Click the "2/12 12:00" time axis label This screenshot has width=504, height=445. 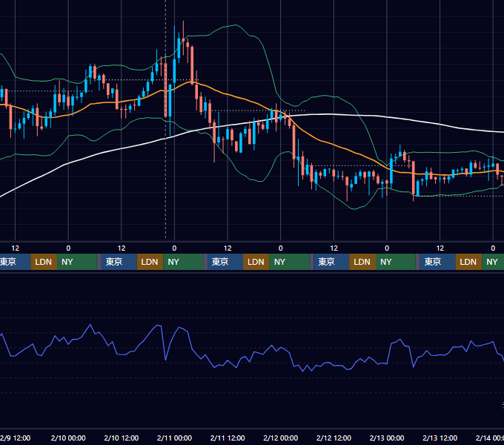click(x=334, y=438)
